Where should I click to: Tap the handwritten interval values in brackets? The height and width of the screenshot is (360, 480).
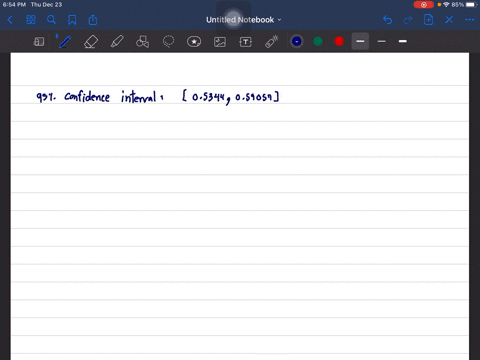point(231,97)
